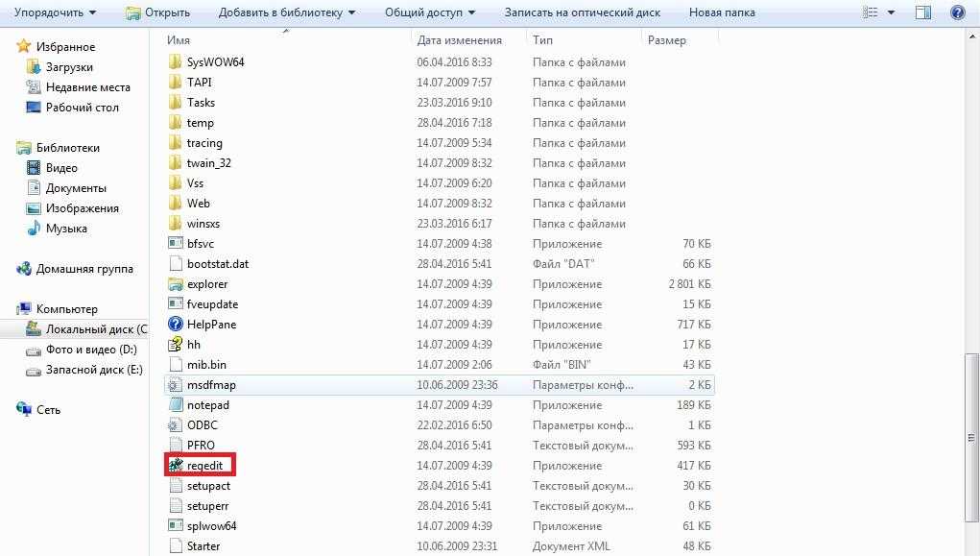
Task: Toggle the preview pane icon
Action: click(x=923, y=12)
